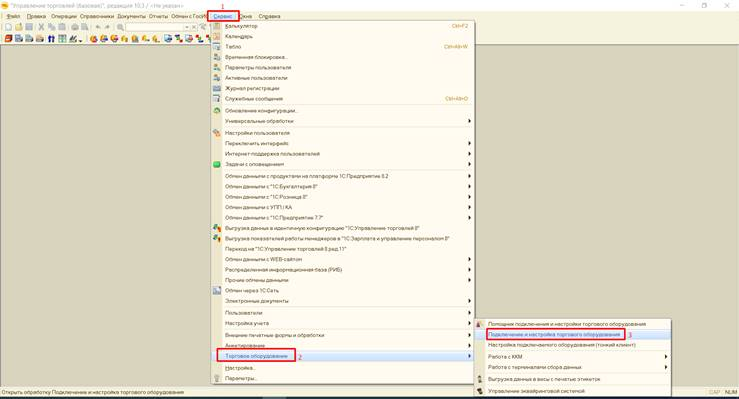
Task: Click the Open file folder toolbar icon
Action: (x=19, y=27)
